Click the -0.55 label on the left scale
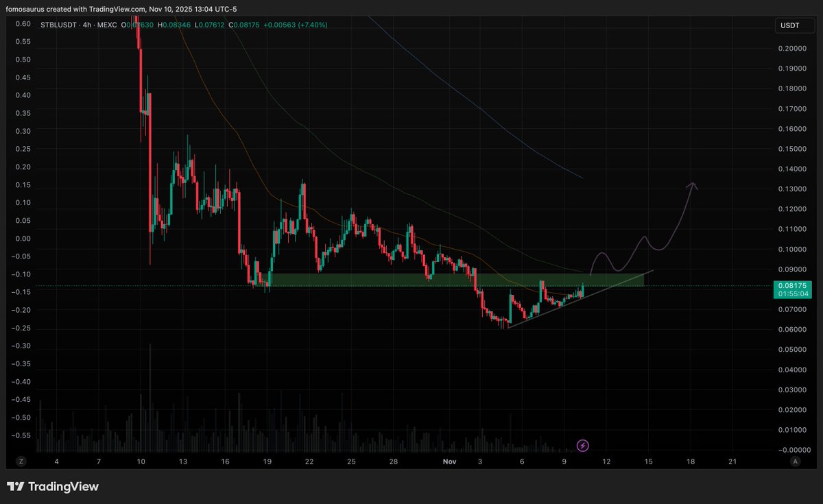 [x=21, y=435]
